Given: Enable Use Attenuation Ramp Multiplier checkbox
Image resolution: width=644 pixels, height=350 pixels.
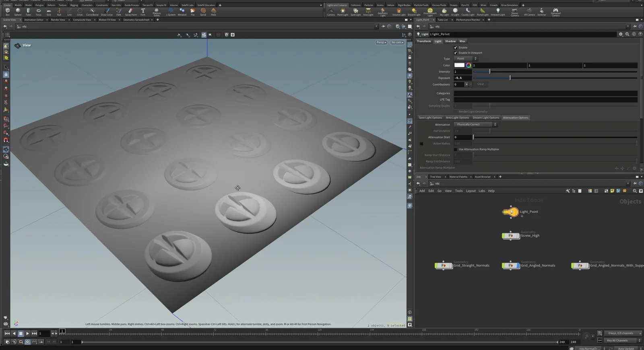Looking at the screenshot, I should pyautogui.click(x=456, y=149).
